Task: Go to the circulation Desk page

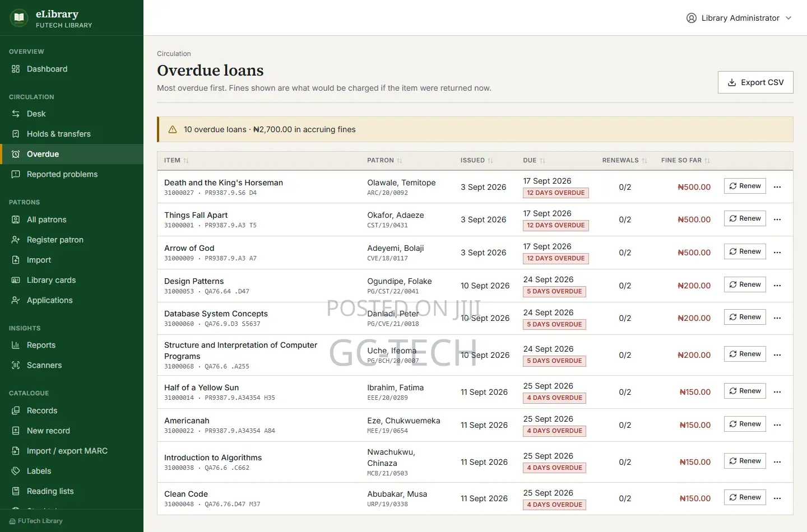Action: click(72, 114)
